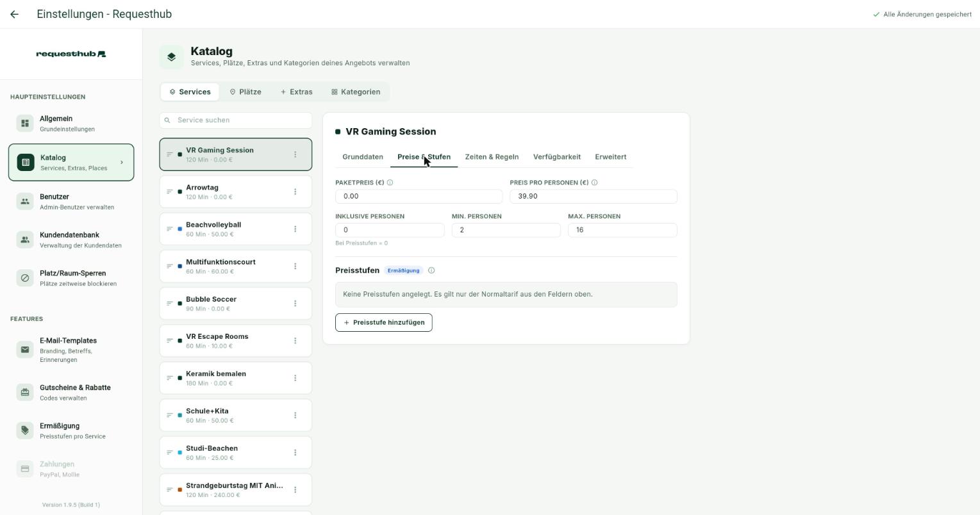Open Allgemein settings via its grid icon

25,124
